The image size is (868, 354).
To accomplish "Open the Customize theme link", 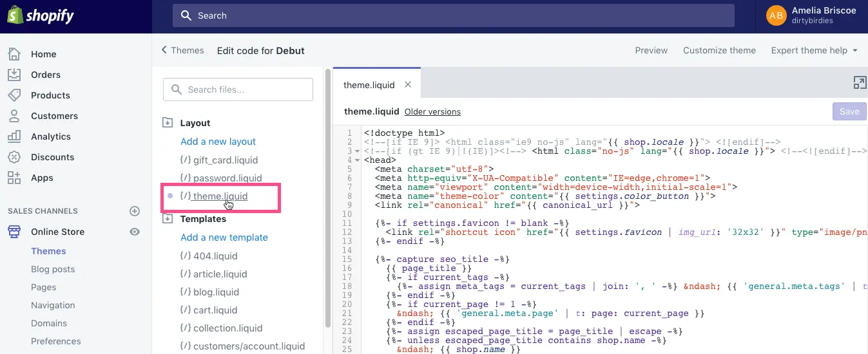I will (x=719, y=50).
